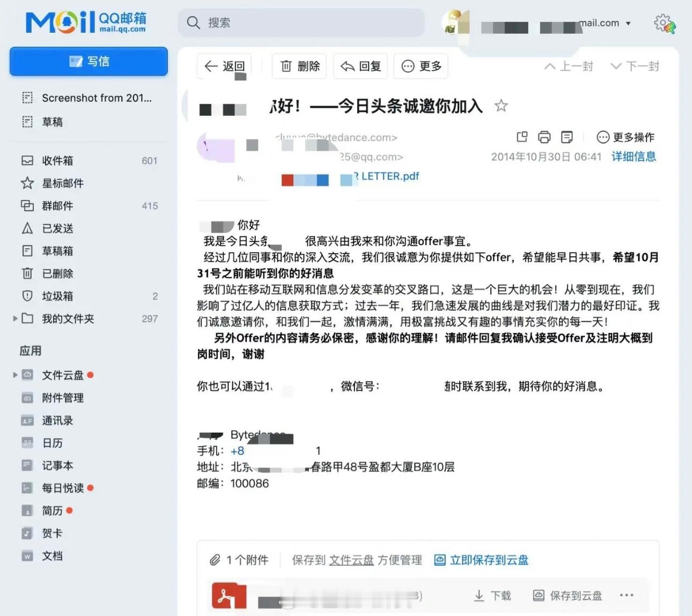Click 返回 button
The image size is (692, 616).
coord(224,66)
